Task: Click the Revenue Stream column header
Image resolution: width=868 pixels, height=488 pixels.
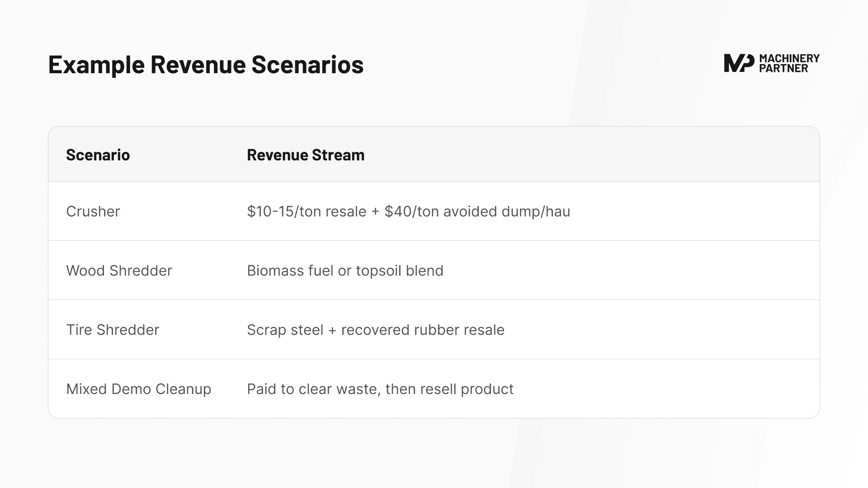Action: (305, 155)
